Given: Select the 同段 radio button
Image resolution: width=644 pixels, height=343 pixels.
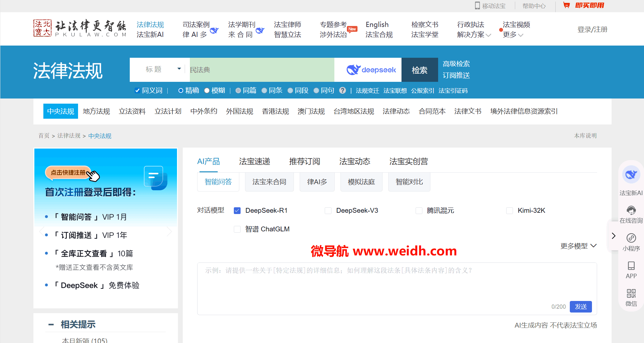Looking at the screenshot, I should pos(290,90).
